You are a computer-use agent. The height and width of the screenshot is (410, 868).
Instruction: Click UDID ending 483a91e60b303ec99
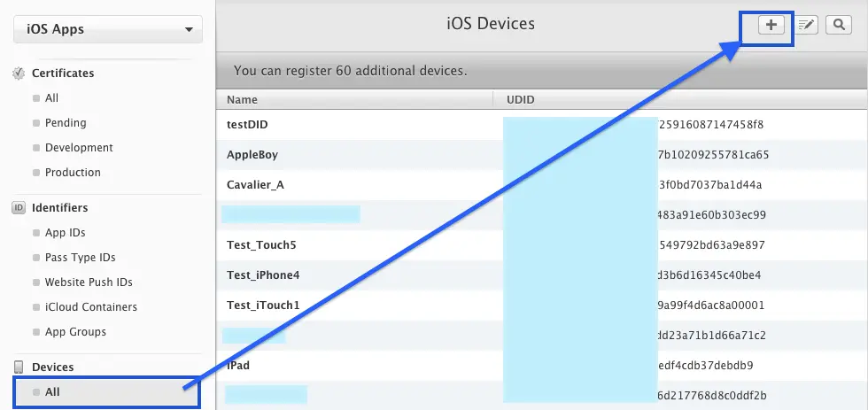click(x=712, y=214)
